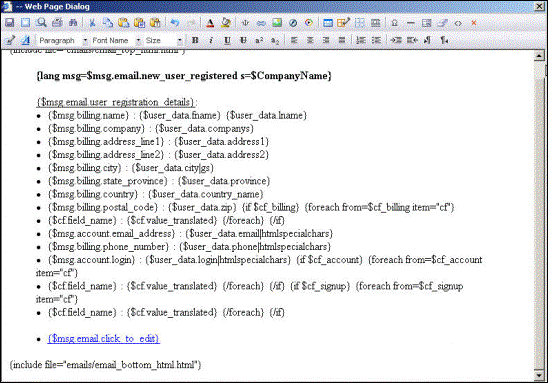Open the Font Name dropdown
Viewport: 548px width, 383px height.
[116, 41]
